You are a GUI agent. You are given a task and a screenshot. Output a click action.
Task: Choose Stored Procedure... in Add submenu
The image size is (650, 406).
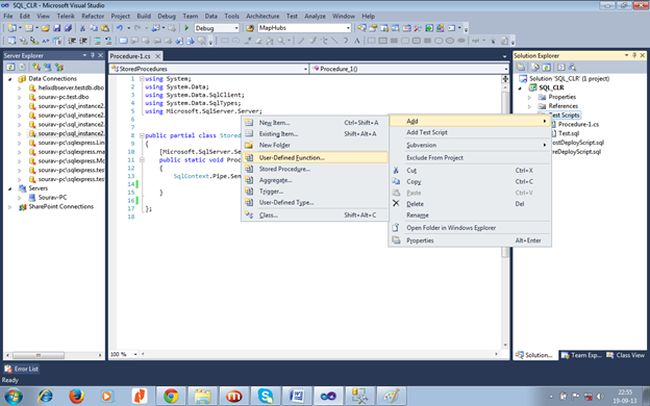(x=315, y=169)
